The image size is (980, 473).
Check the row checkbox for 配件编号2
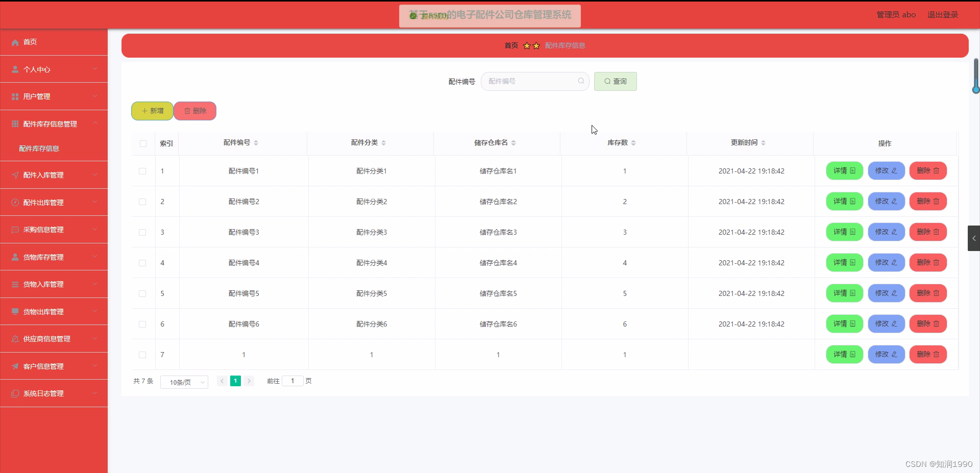click(x=142, y=202)
